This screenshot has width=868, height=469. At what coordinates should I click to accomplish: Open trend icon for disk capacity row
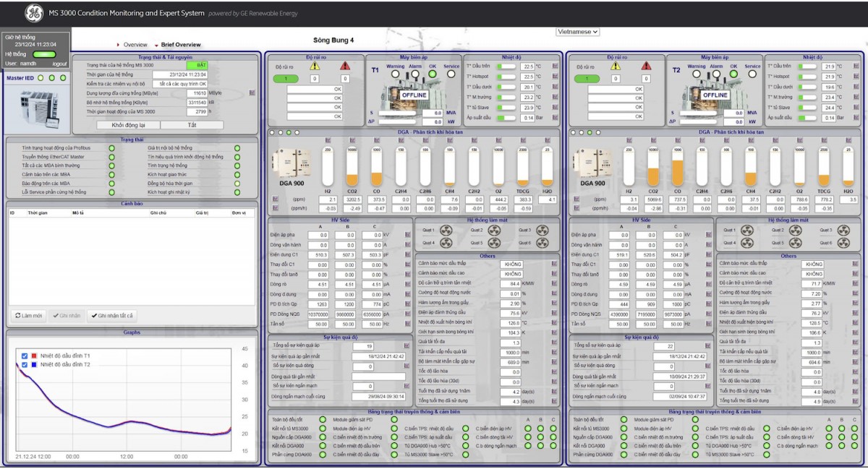(252, 92)
